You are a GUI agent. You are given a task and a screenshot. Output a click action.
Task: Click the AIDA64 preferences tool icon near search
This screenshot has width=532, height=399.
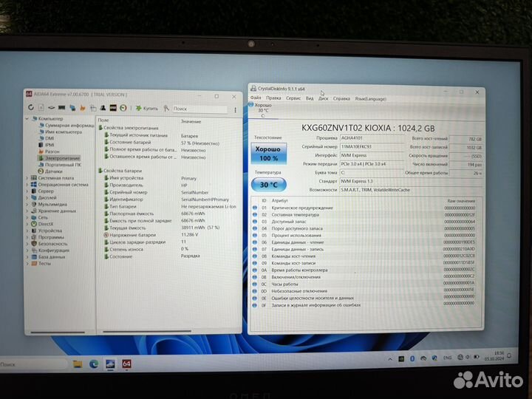pos(166,108)
